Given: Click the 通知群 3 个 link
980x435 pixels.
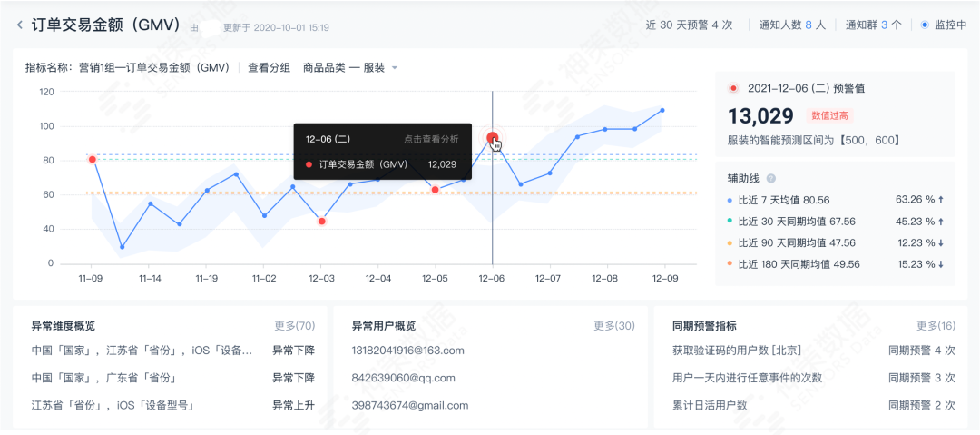Looking at the screenshot, I should 873,25.
